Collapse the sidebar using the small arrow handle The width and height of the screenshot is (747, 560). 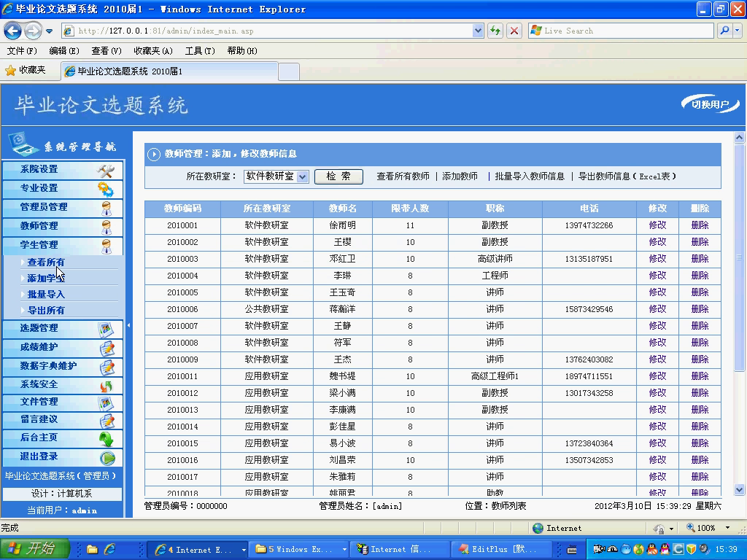click(128, 325)
